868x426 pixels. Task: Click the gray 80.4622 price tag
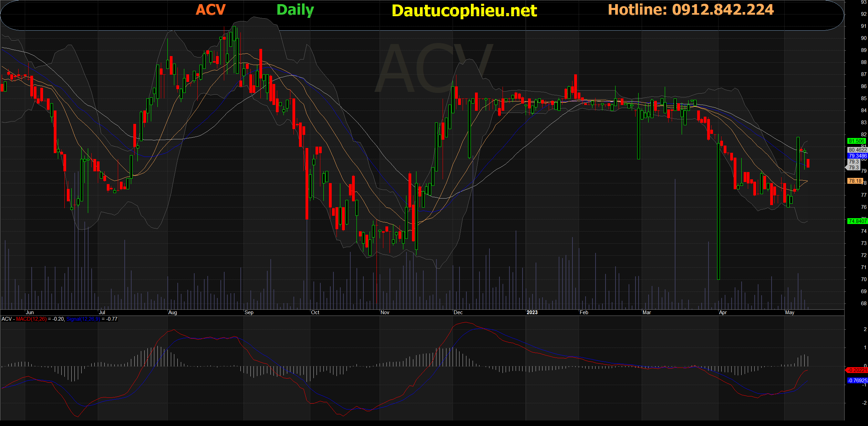857,150
